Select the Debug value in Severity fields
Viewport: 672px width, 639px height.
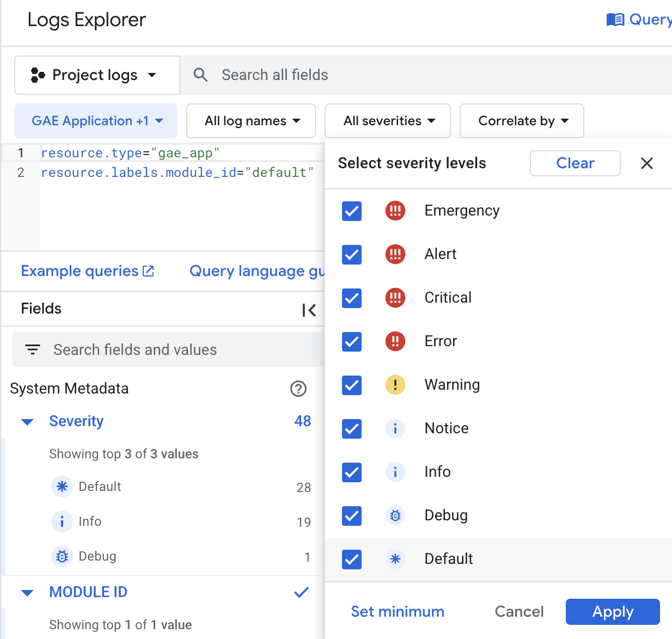(97, 556)
